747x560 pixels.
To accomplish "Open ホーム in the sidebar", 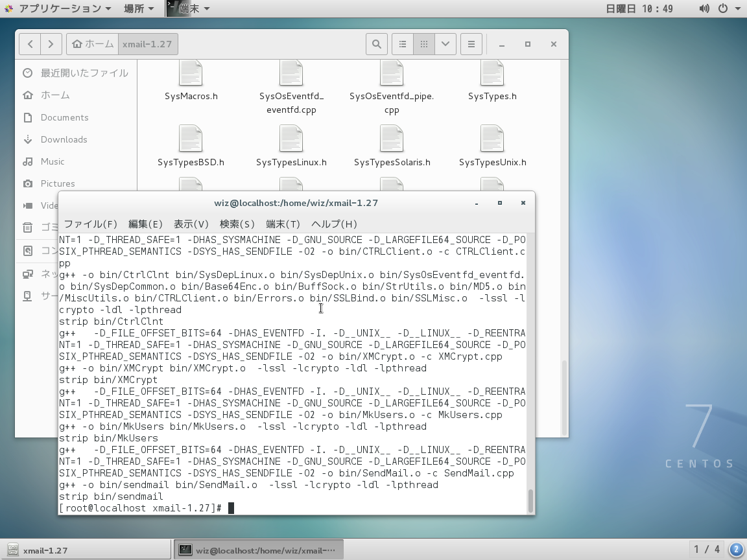I will pos(77,95).
